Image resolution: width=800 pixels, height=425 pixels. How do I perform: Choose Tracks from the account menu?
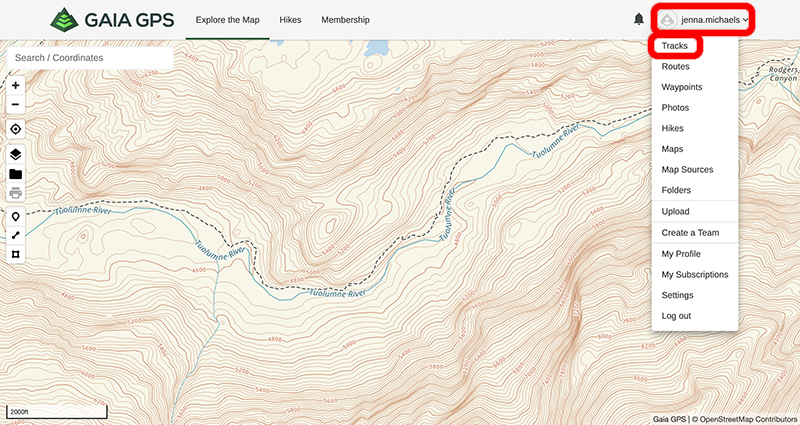click(x=674, y=46)
